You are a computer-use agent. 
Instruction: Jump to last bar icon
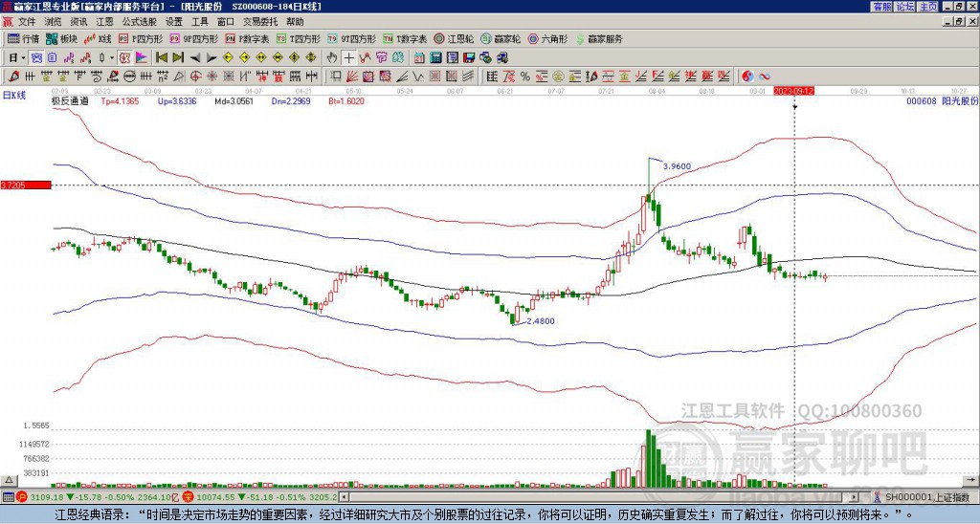[178, 57]
